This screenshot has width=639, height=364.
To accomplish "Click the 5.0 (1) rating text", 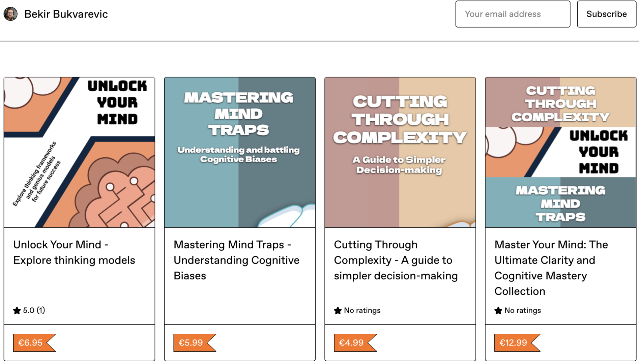I will 34,310.
